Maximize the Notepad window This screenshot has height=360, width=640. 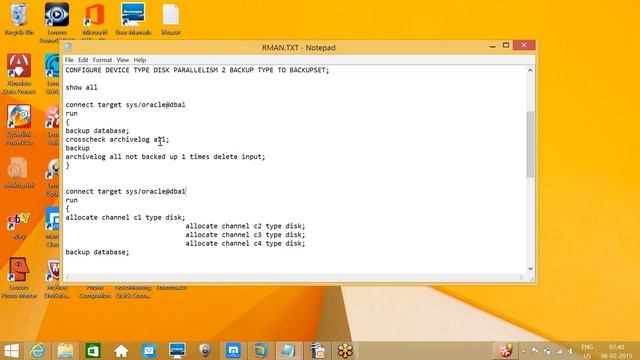pos(506,45)
